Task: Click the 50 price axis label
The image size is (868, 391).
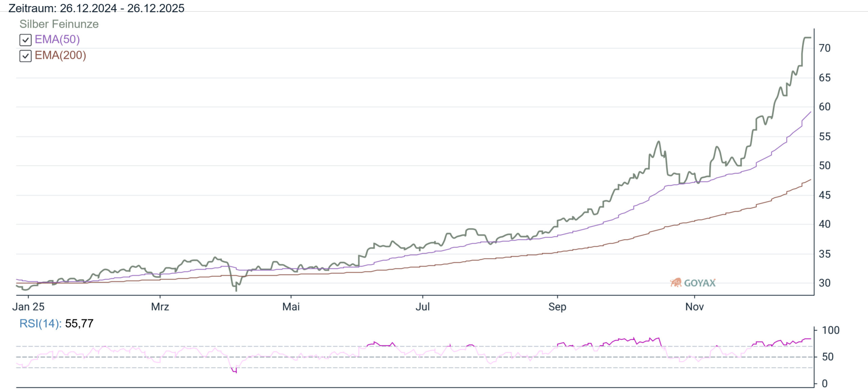Action: pyautogui.click(x=825, y=166)
